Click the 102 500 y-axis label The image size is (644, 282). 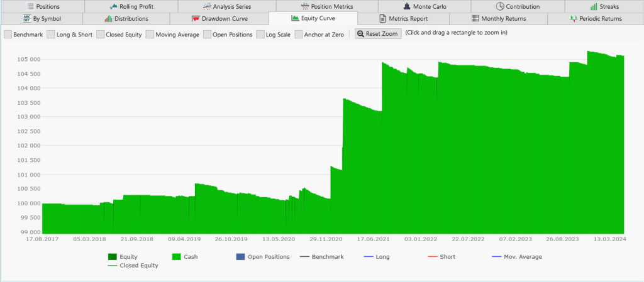tap(29, 131)
